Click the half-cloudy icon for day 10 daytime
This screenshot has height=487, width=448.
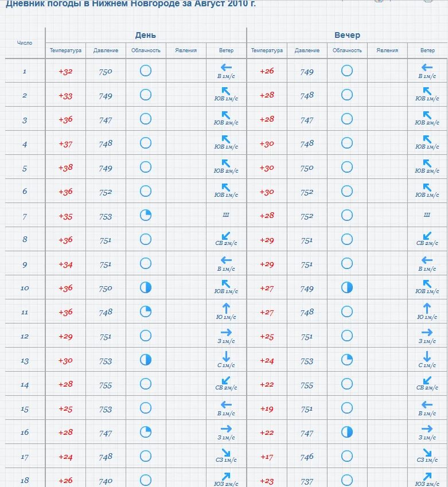point(146,287)
